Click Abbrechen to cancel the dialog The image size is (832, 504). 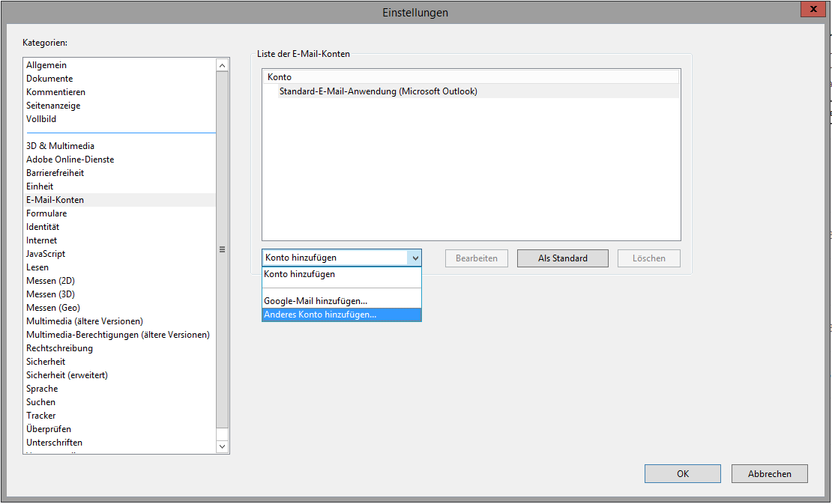(x=770, y=474)
